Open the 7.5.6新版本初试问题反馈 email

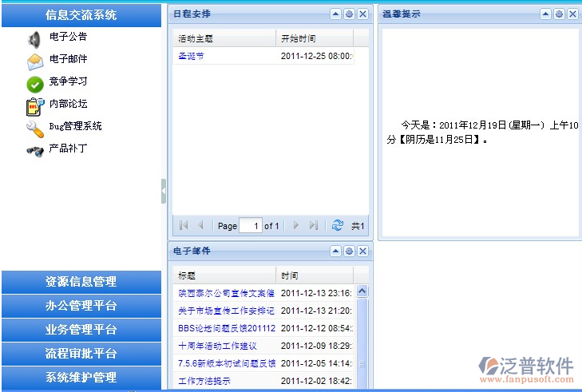pos(227,363)
